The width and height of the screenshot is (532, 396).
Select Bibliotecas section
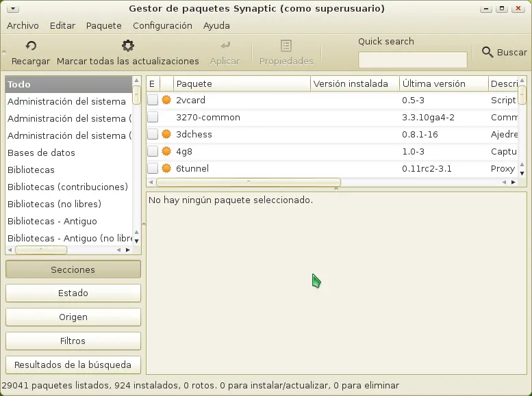click(68, 170)
